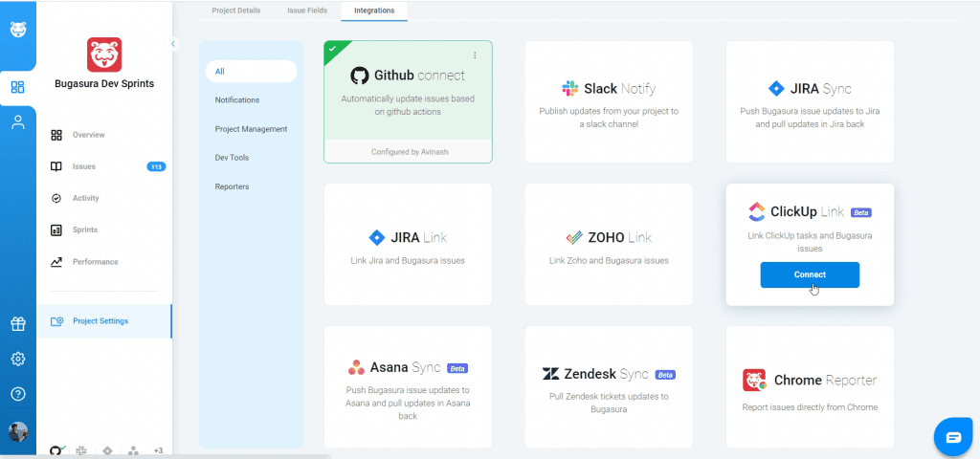The width and height of the screenshot is (980, 459).
Task: Click the Slack icon in bottom integrations bar
Action: click(x=81, y=450)
